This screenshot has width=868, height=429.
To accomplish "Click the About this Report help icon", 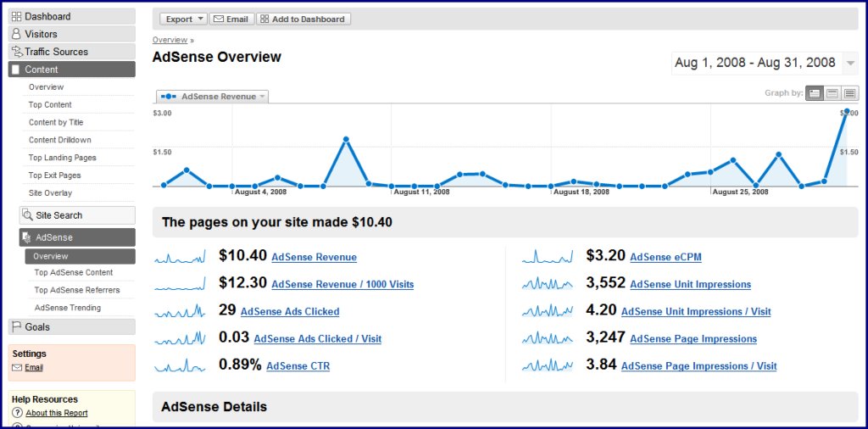I will (17, 413).
